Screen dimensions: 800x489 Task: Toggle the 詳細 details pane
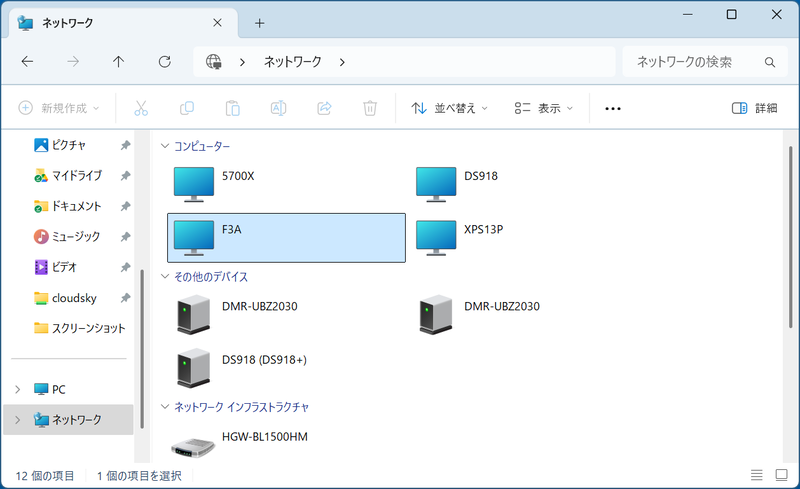754,108
